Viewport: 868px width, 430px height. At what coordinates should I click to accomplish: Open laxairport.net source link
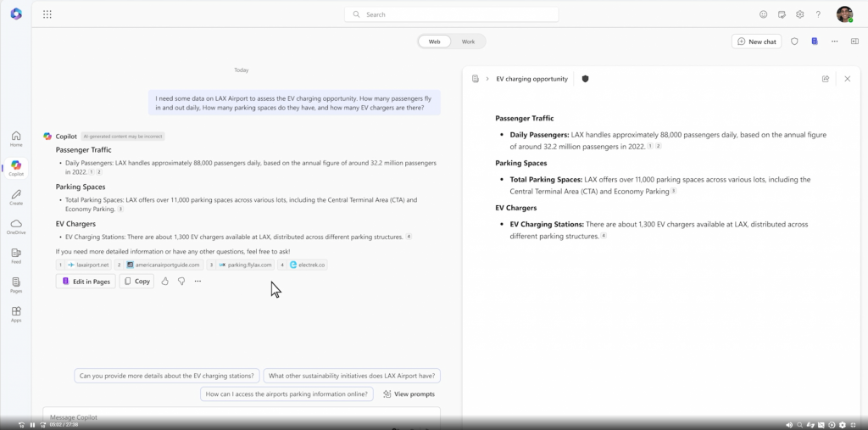click(x=84, y=265)
